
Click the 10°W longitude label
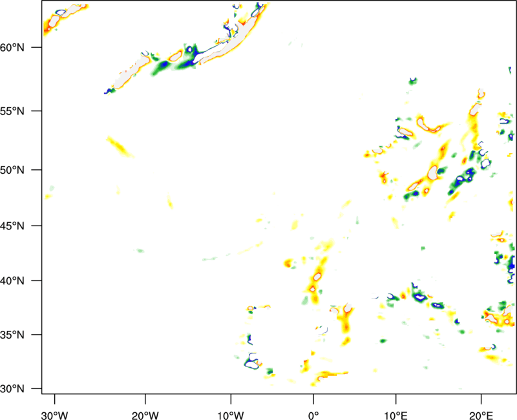pos(231,415)
